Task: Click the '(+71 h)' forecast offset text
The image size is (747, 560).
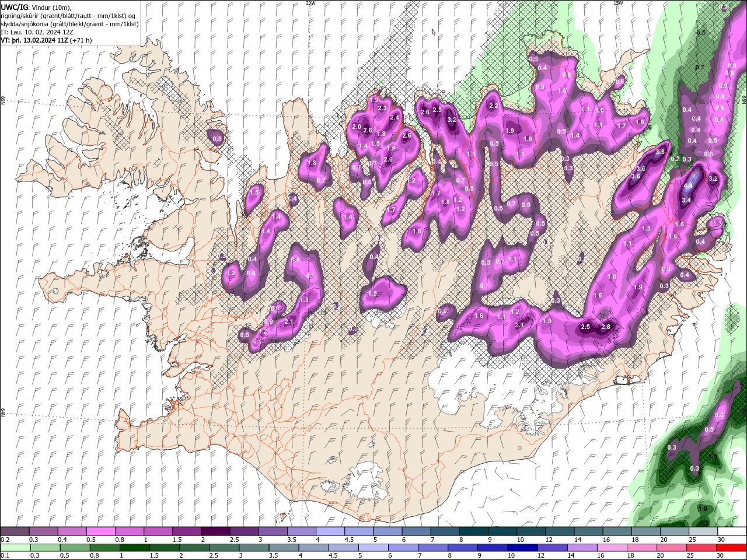Action: pos(81,40)
